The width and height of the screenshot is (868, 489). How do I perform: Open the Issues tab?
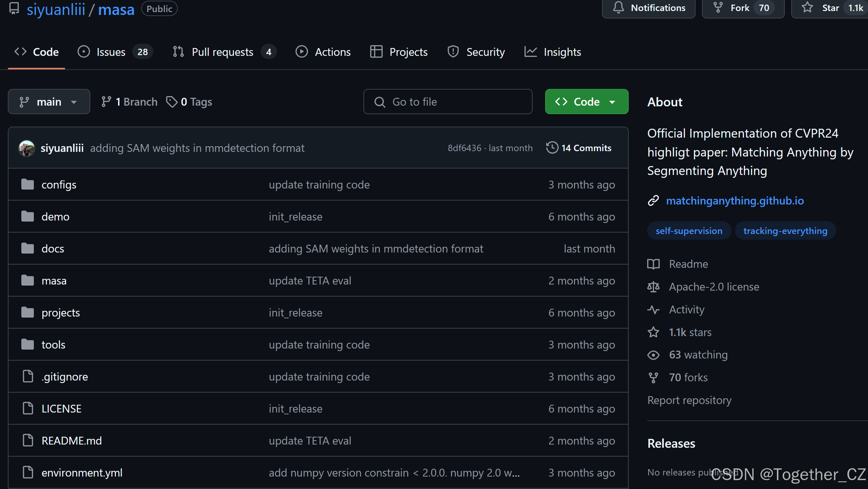click(x=111, y=52)
